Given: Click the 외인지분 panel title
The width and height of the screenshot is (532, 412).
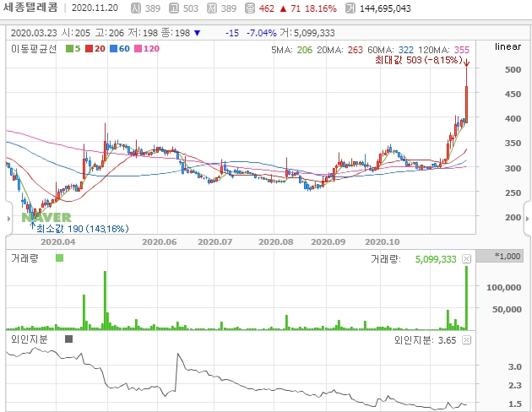Looking at the screenshot, I should pos(30,339).
